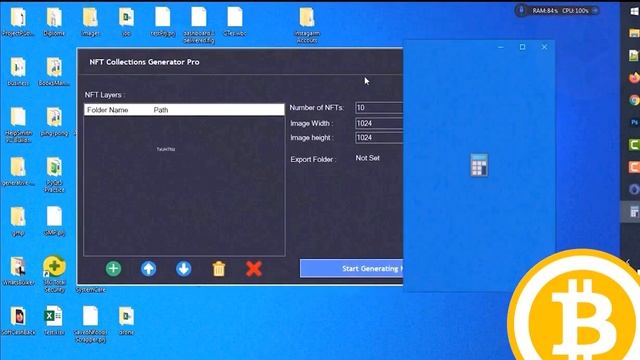Click the 'NFT Collections Generator Pro' title
Image resolution: width=640 pixels, height=360 pixels.
144,62
